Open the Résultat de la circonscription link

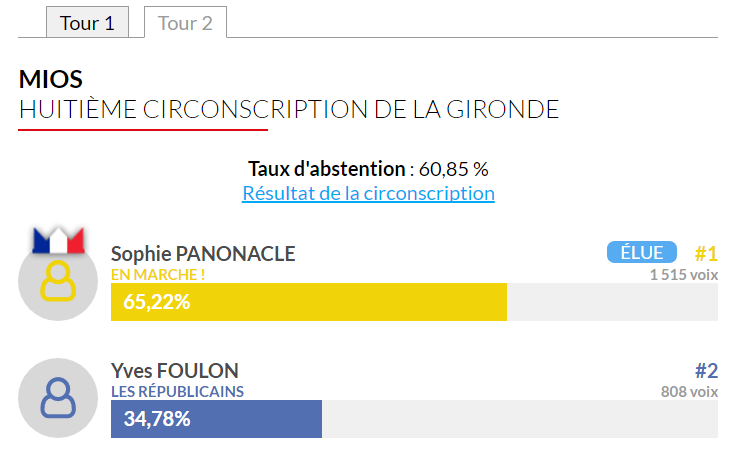(x=368, y=193)
